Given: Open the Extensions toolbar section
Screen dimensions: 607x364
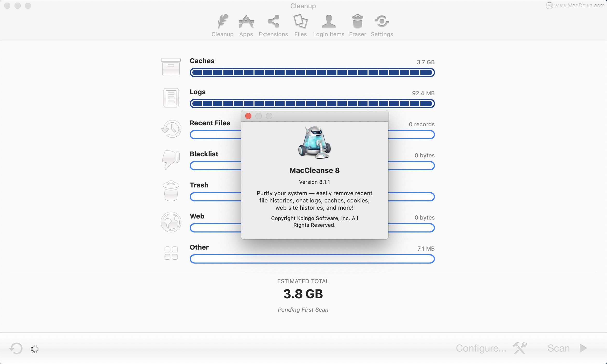Looking at the screenshot, I should (273, 26).
